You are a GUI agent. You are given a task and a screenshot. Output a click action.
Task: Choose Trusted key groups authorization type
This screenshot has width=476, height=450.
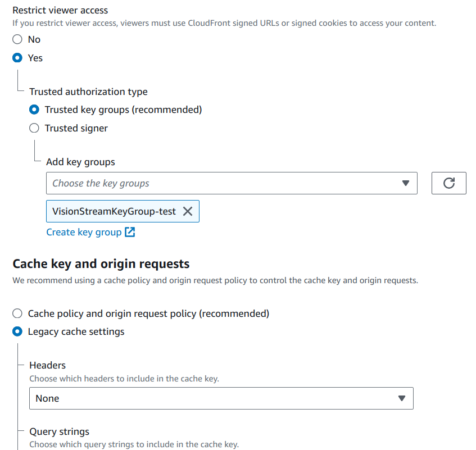click(x=35, y=110)
